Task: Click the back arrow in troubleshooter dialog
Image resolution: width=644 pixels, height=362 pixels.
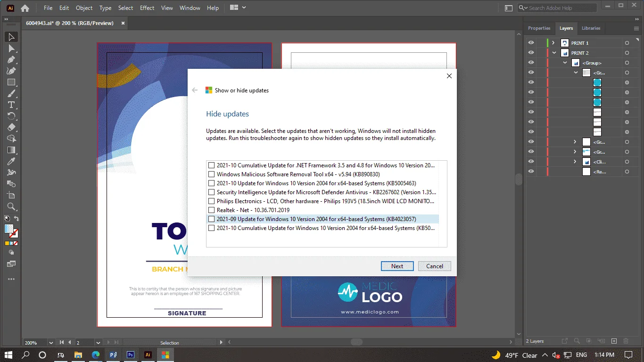Action: click(195, 90)
